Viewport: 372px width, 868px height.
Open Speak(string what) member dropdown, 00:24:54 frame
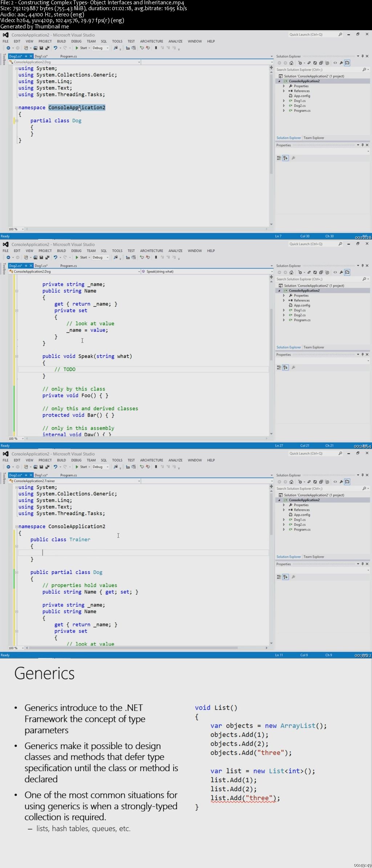pyautogui.click(x=207, y=272)
